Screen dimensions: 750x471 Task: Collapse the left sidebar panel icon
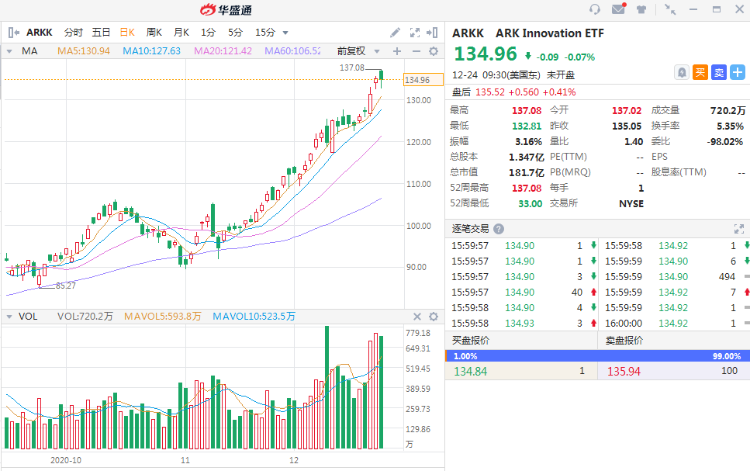[x=13, y=33]
